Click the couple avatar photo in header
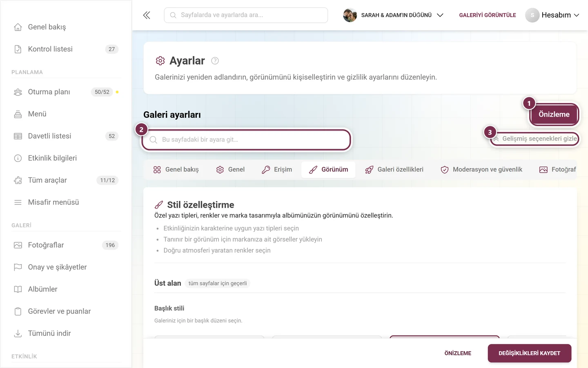 (x=350, y=15)
